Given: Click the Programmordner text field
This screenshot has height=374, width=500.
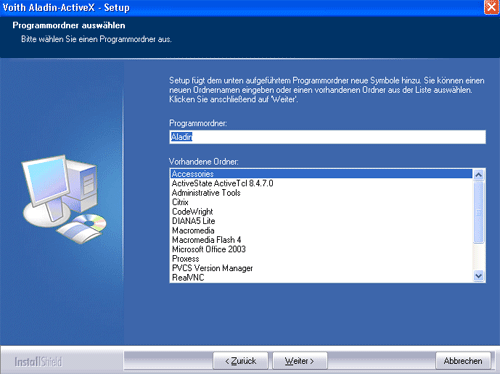Looking at the screenshot, I should [x=327, y=137].
